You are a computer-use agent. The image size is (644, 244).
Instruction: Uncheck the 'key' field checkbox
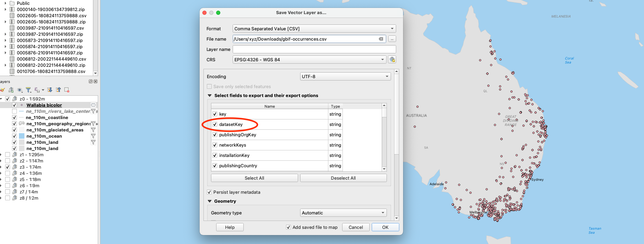coord(215,114)
